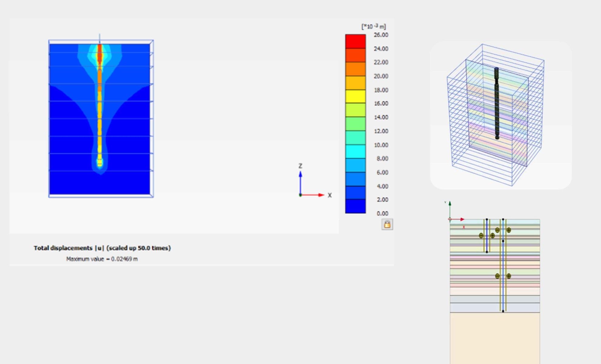
Task: Click the green Y axis arrow in the cross-section view
Action: [x=450, y=205]
